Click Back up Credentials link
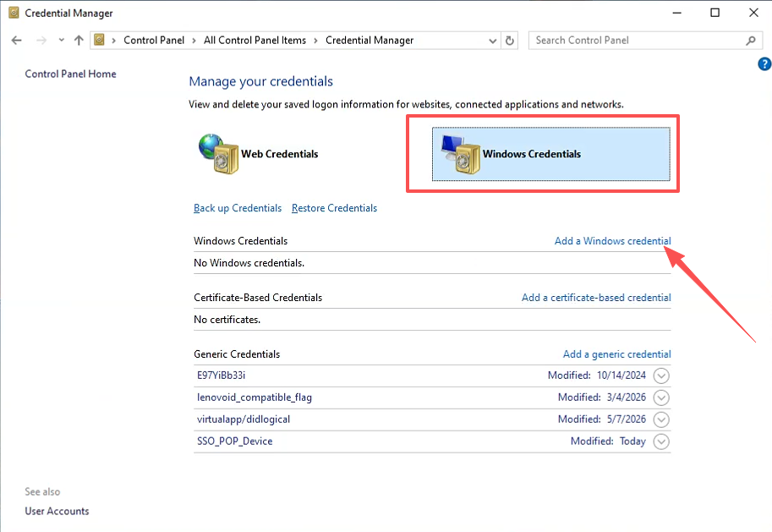 [x=238, y=208]
